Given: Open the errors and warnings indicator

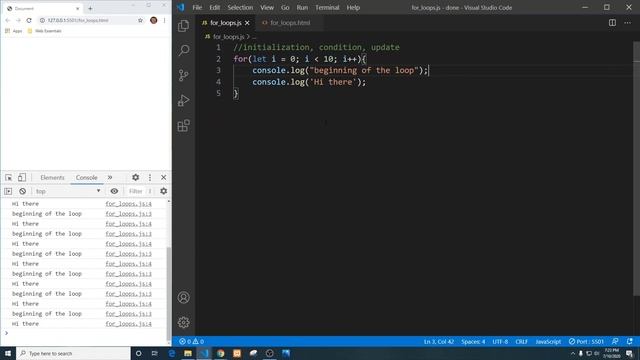Looking at the screenshot, I should [191, 341].
